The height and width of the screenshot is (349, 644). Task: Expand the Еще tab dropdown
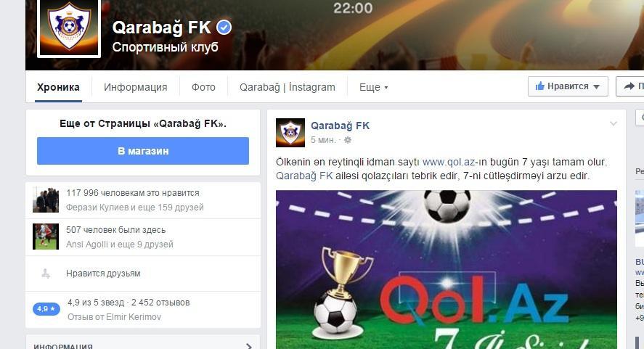point(373,87)
